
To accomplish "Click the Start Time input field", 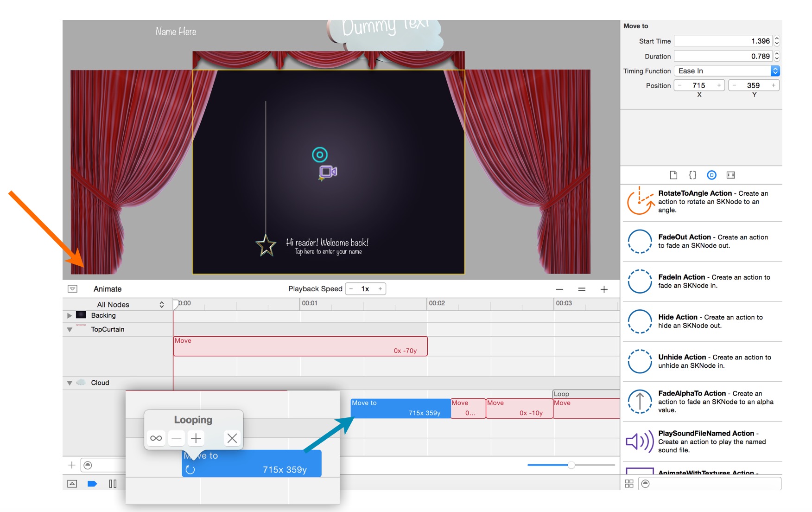I will (722, 41).
